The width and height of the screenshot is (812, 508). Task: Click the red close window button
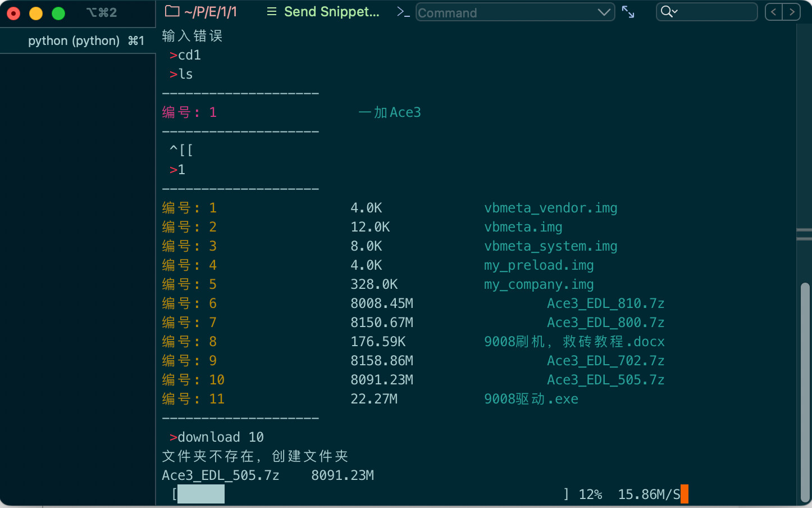click(13, 13)
